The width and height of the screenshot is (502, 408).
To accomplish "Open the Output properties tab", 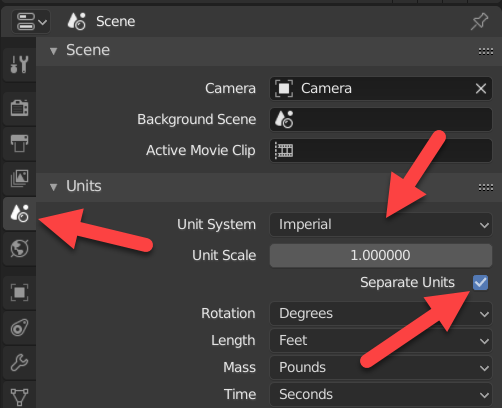I will tap(19, 143).
